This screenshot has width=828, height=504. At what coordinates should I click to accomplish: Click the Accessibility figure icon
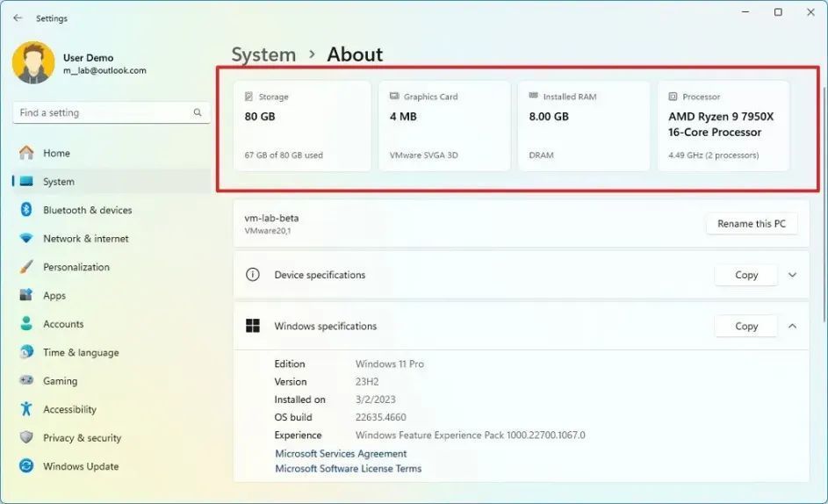click(25, 409)
